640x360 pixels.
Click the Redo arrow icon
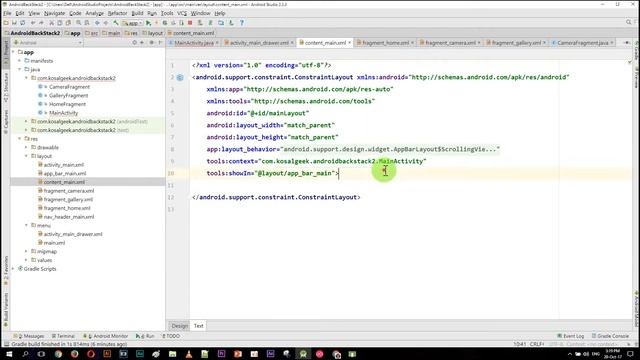pos(41,23)
